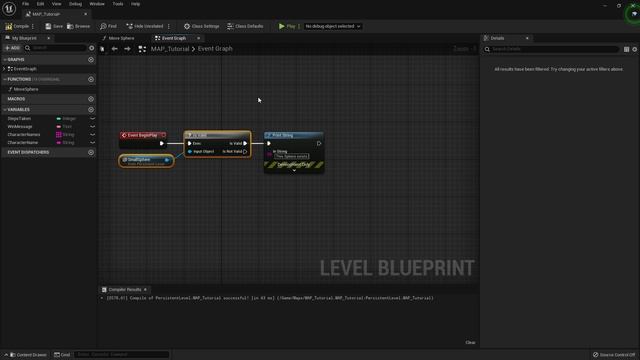Screen dimensions: 640x360
Task: Close the Event Graph tab
Action: click(198, 38)
